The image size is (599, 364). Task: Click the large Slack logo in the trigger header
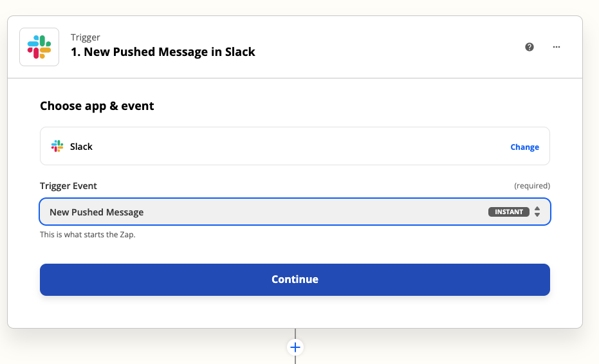(x=39, y=47)
